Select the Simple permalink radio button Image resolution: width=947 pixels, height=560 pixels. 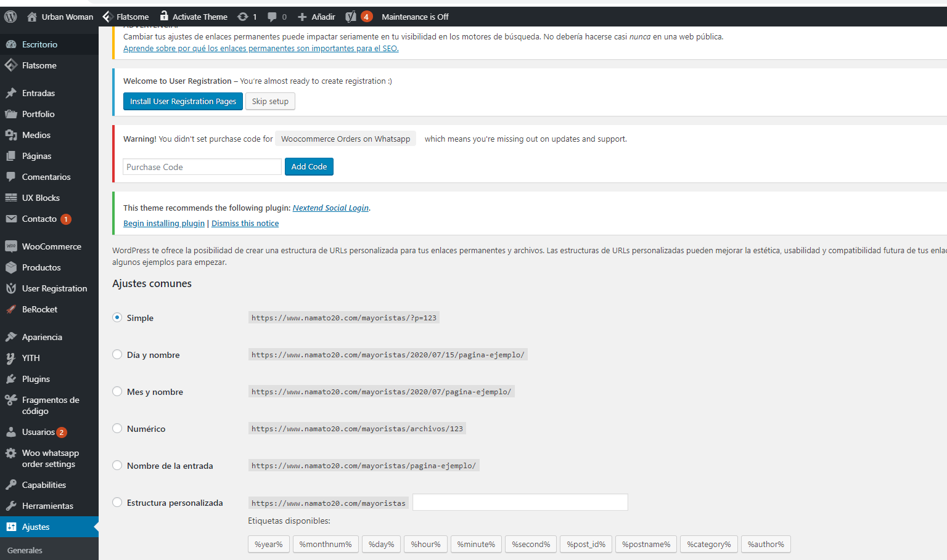(117, 317)
